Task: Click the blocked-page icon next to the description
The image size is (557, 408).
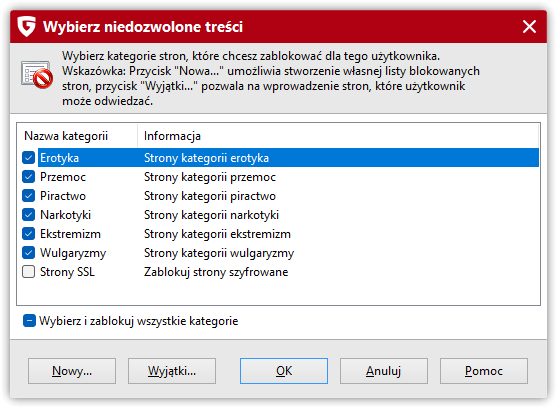Action: 37,75
